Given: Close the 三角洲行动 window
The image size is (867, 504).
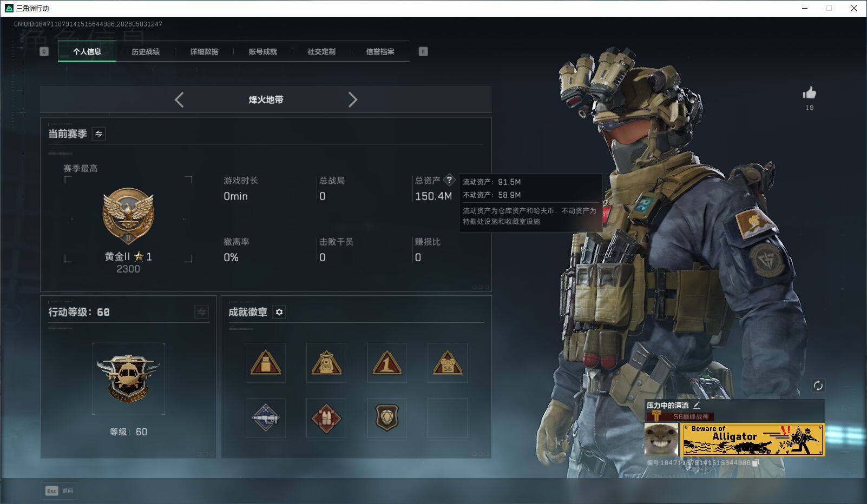Looking at the screenshot, I should point(854,8).
